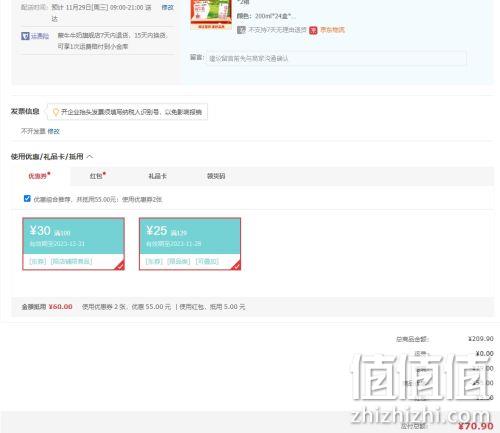This screenshot has height=433, width=500.
Task: Click the 京东物流 red logo icon
Action: pos(313,30)
